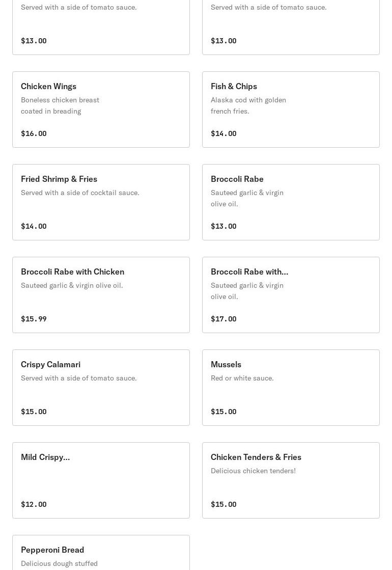Pick the Crispy Calamari menu item
This screenshot has width=392, height=570.
(x=50, y=364)
